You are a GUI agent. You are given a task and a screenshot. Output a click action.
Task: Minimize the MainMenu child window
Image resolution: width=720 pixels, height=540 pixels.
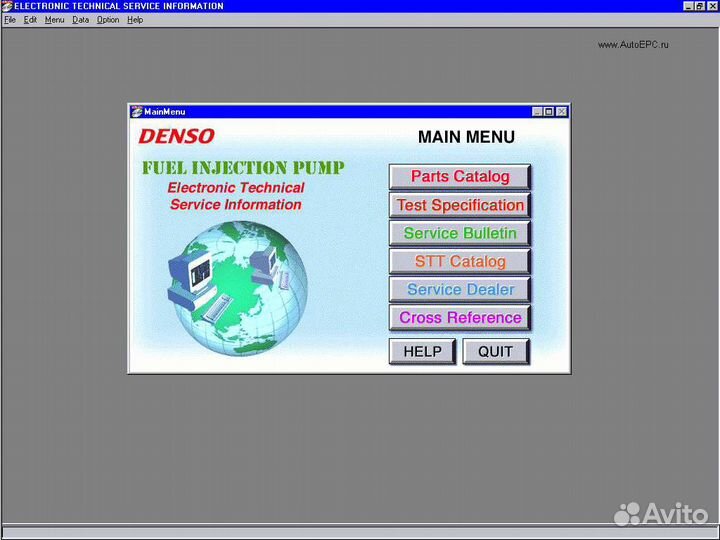(537, 112)
